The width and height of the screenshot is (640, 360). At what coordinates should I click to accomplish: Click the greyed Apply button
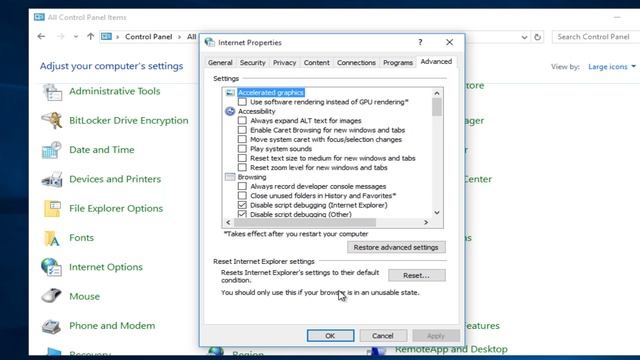[x=436, y=336]
